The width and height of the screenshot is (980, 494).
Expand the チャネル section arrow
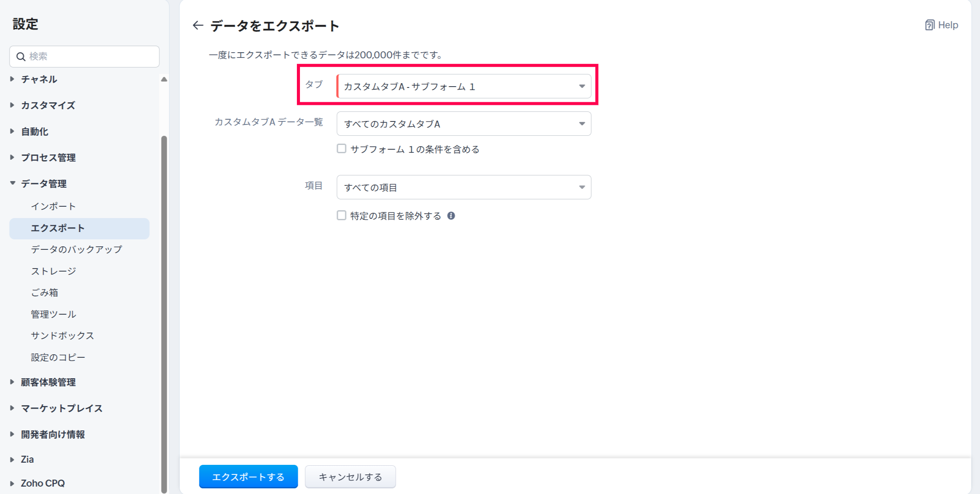click(12, 79)
